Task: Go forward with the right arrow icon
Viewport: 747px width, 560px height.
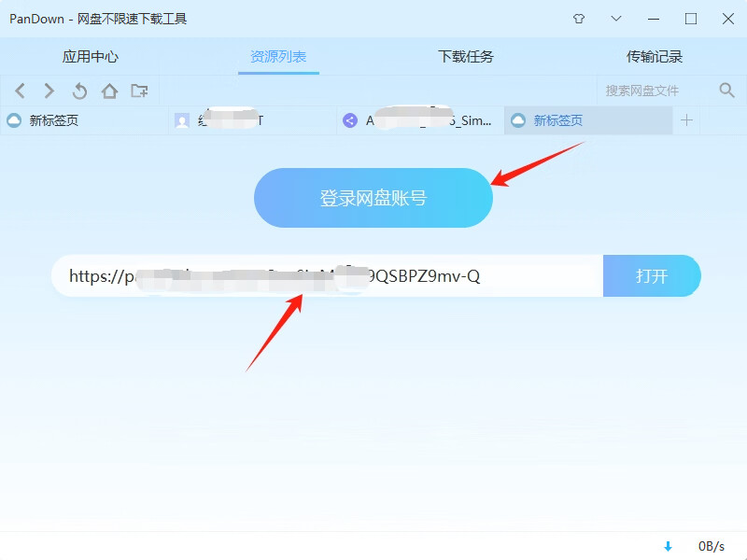Action: (49, 91)
